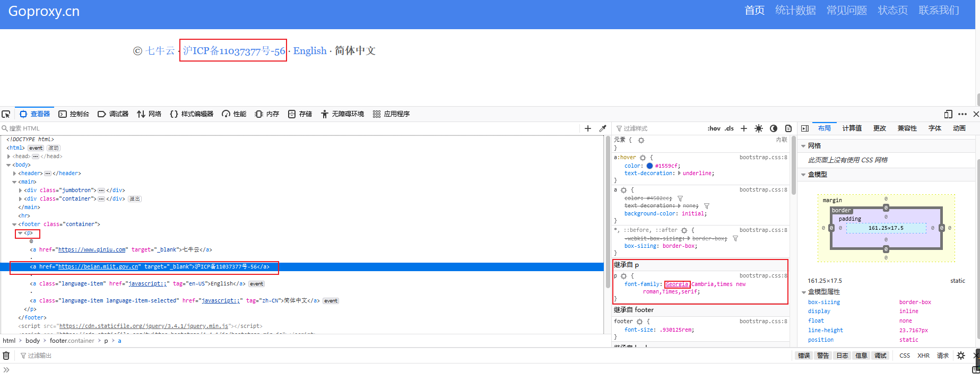
Task: Toggle light color scheme simulation sun icon
Action: 759,128
